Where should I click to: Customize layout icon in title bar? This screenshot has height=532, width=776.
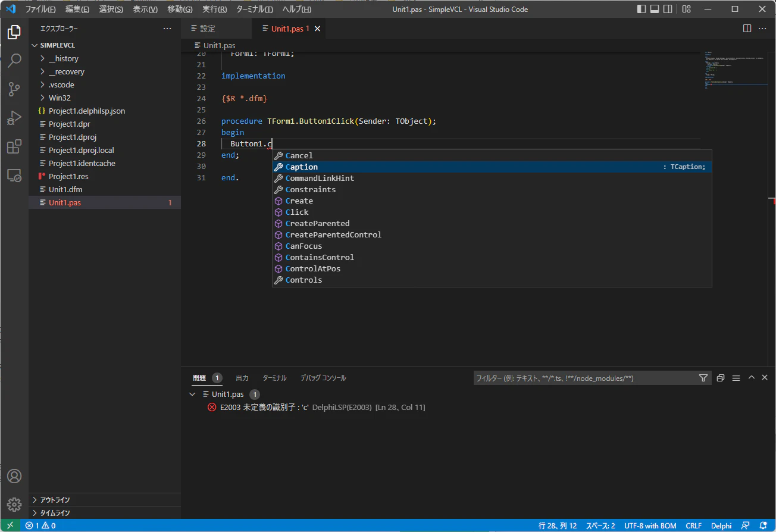click(x=687, y=9)
